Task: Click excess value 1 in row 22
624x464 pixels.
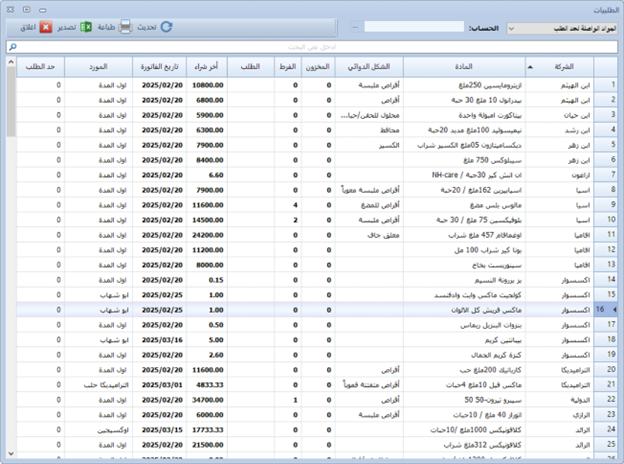Action: pyautogui.click(x=288, y=400)
